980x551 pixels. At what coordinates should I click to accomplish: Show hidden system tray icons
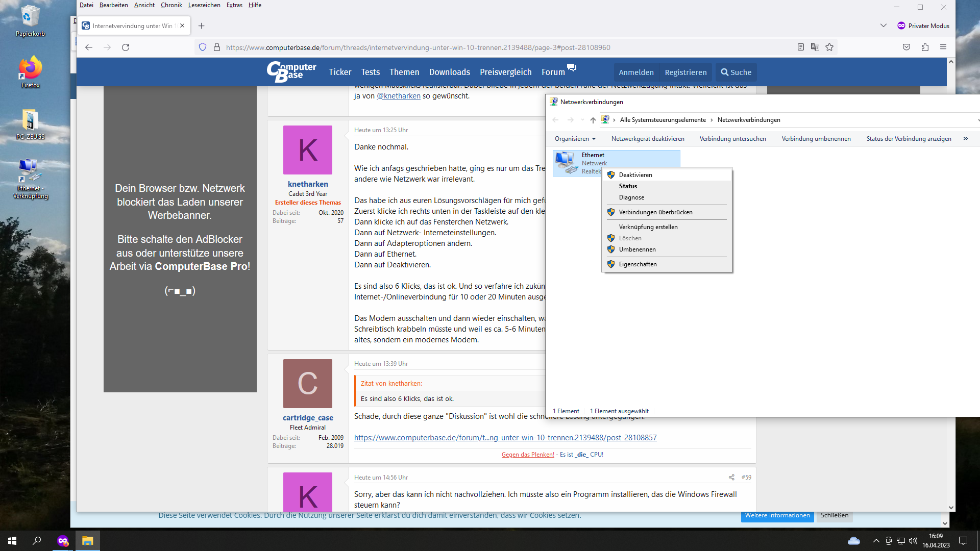[x=876, y=541]
